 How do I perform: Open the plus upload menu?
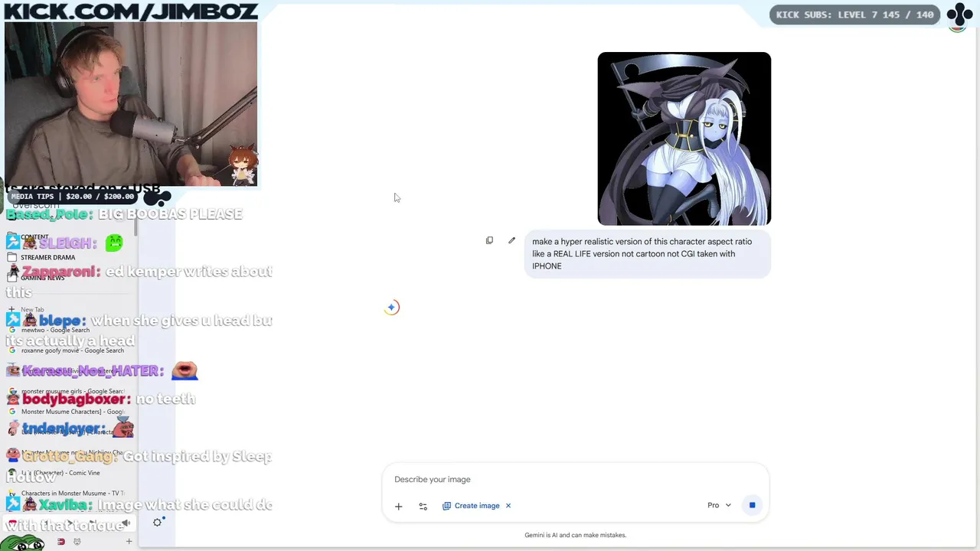(398, 506)
